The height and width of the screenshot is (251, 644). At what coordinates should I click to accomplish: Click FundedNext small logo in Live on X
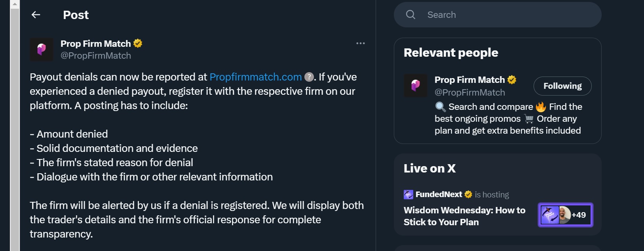click(408, 194)
